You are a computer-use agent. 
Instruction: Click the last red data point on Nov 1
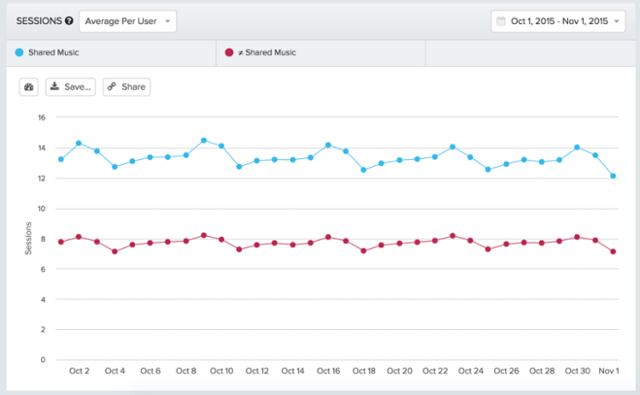click(x=613, y=252)
